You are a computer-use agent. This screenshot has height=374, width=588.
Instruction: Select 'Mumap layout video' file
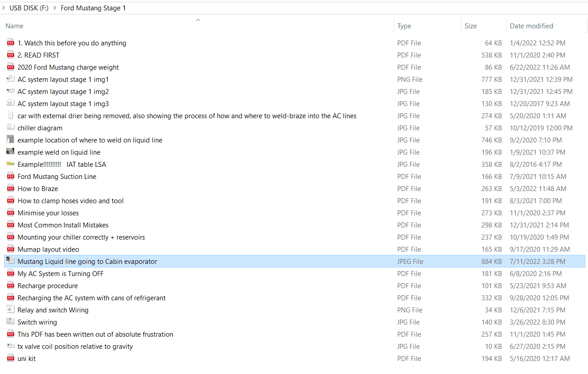coord(48,249)
